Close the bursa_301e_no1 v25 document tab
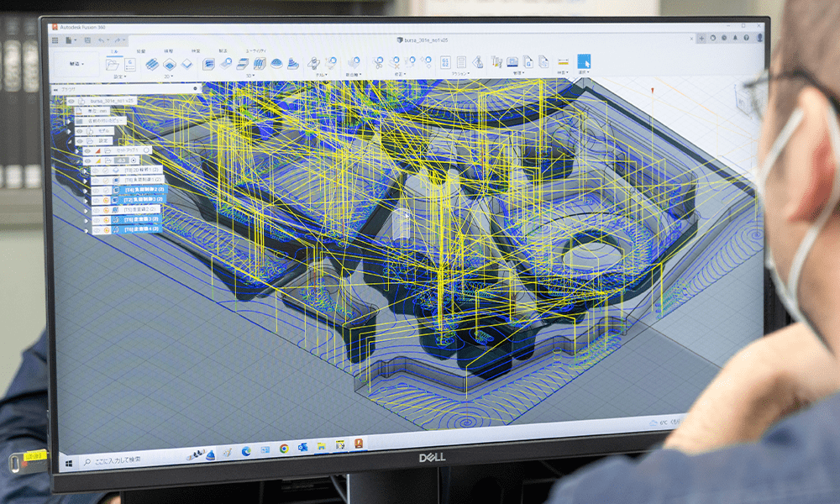Image resolution: width=840 pixels, height=504 pixels. coord(691,39)
